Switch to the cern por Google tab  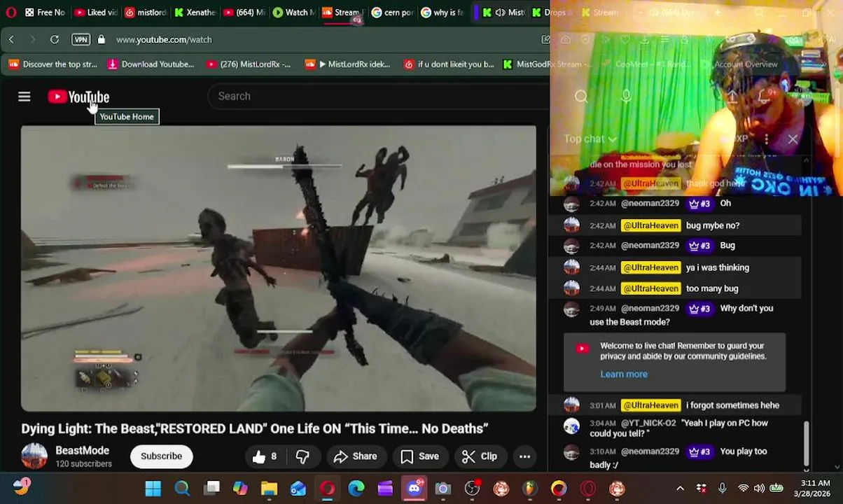coord(393,13)
